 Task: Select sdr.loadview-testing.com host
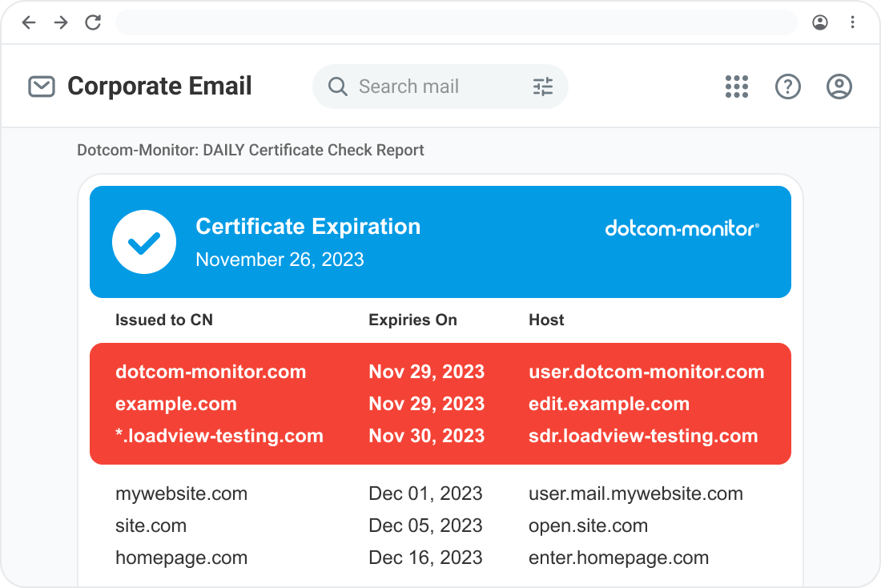643,436
